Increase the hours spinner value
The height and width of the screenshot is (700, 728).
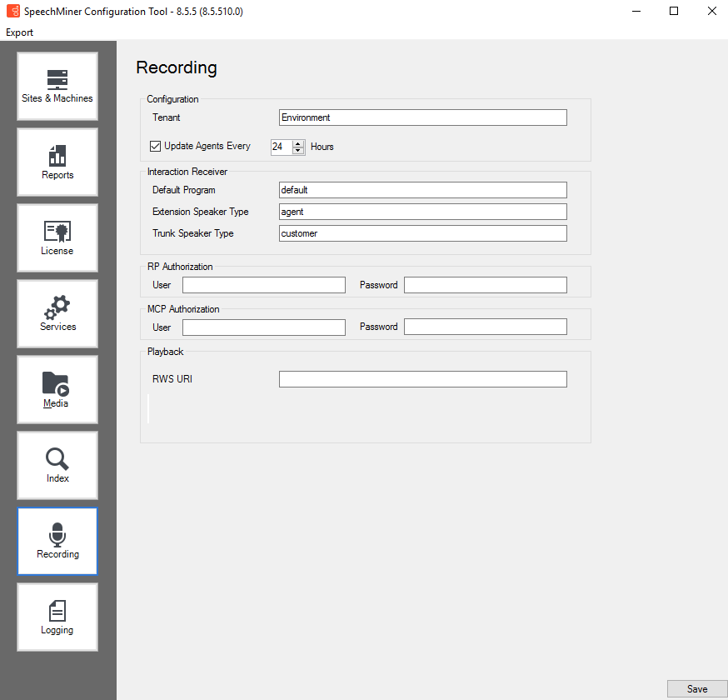point(298,143)
